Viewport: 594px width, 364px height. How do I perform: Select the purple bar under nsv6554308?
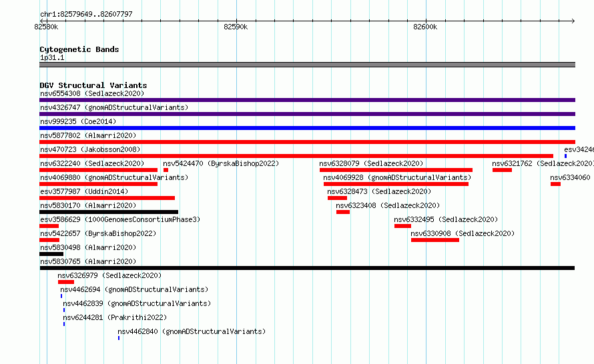[x=307, y=100]
